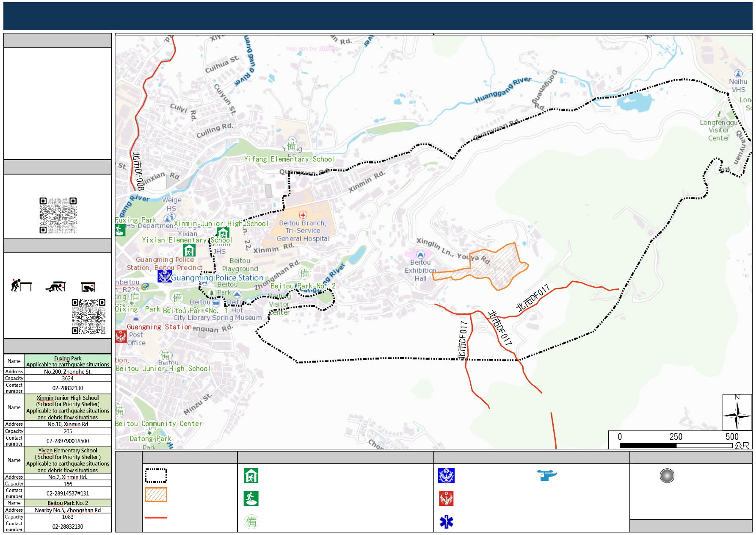
Task: Click Fuxing Park green shelter icon on map
Action: [119, 230]
